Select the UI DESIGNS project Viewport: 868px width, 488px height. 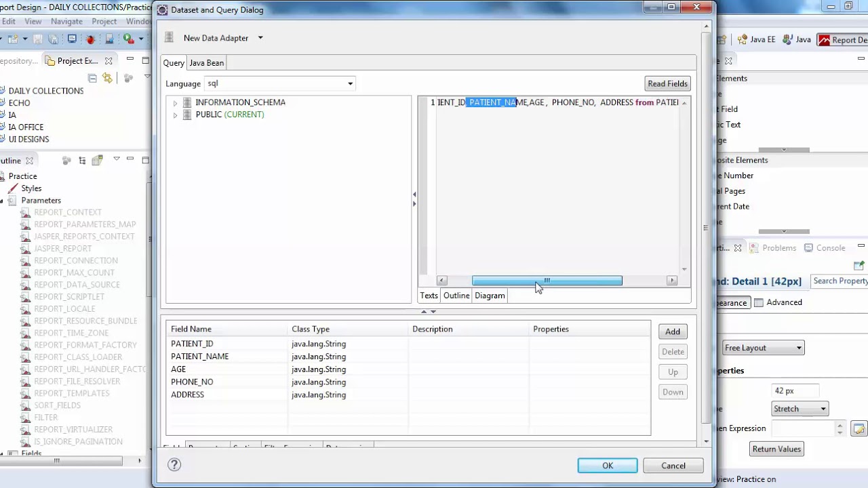pyautogui.click(x=28, y=139)
